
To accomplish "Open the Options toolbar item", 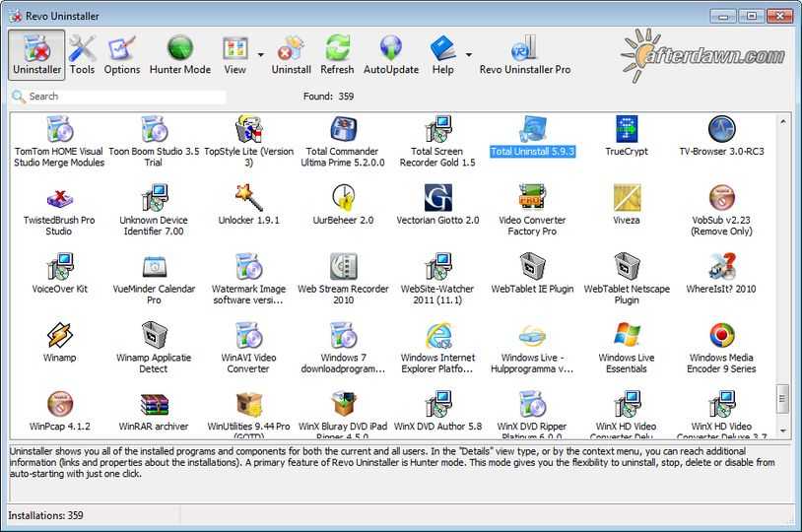I will pos(122,54).
